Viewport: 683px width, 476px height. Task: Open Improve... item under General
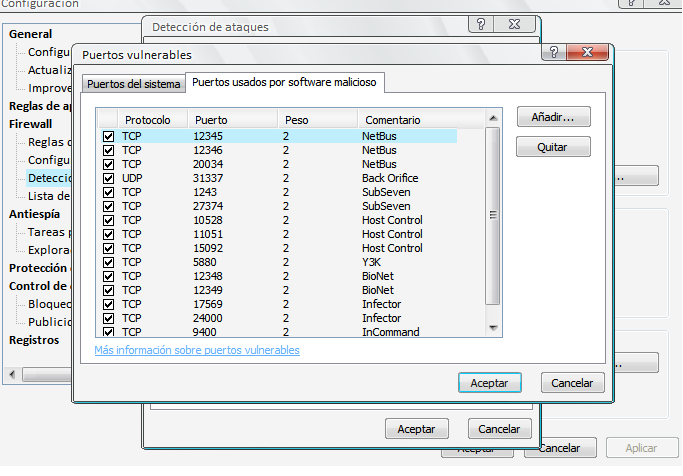[49, 88]
